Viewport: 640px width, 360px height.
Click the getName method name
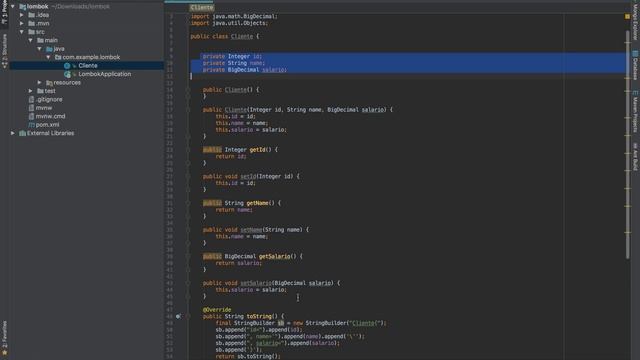click(x=258, y=203)
